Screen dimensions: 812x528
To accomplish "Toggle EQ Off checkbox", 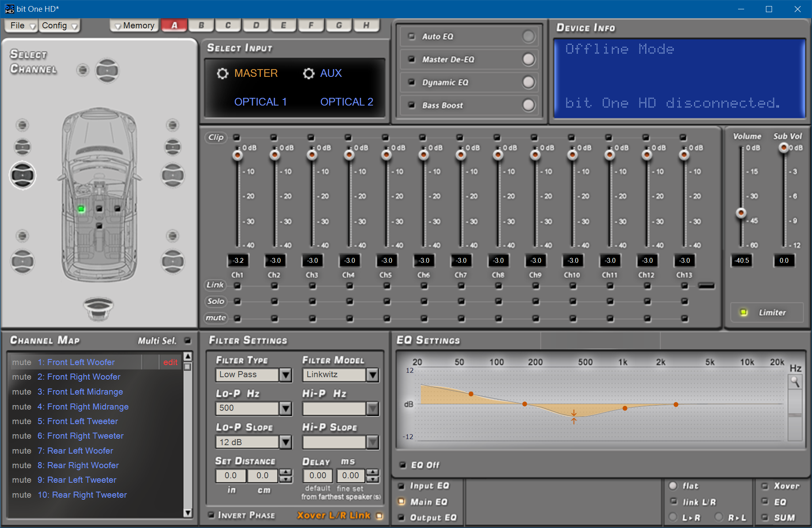I will coord(402,465).
